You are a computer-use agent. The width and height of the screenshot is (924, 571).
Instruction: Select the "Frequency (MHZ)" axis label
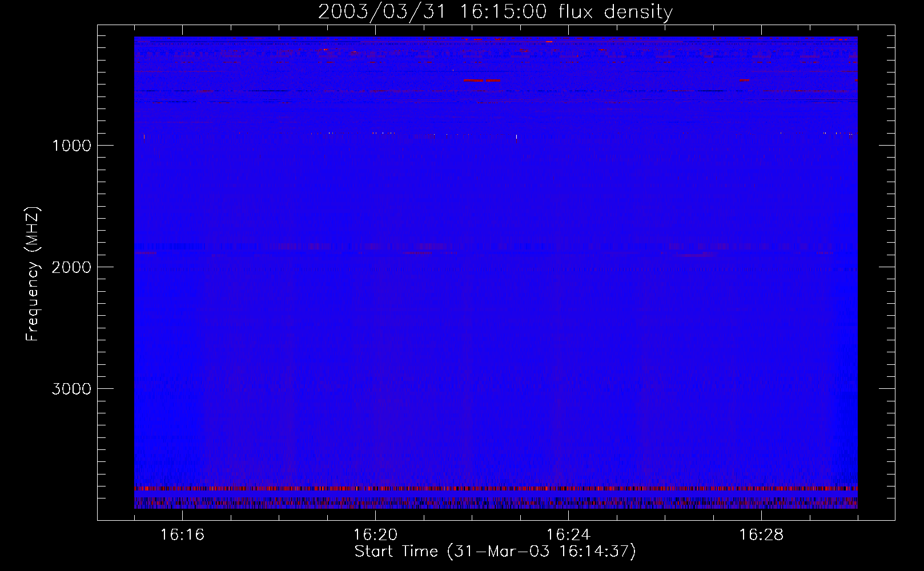pyautogui.click(x=33, y=274)
